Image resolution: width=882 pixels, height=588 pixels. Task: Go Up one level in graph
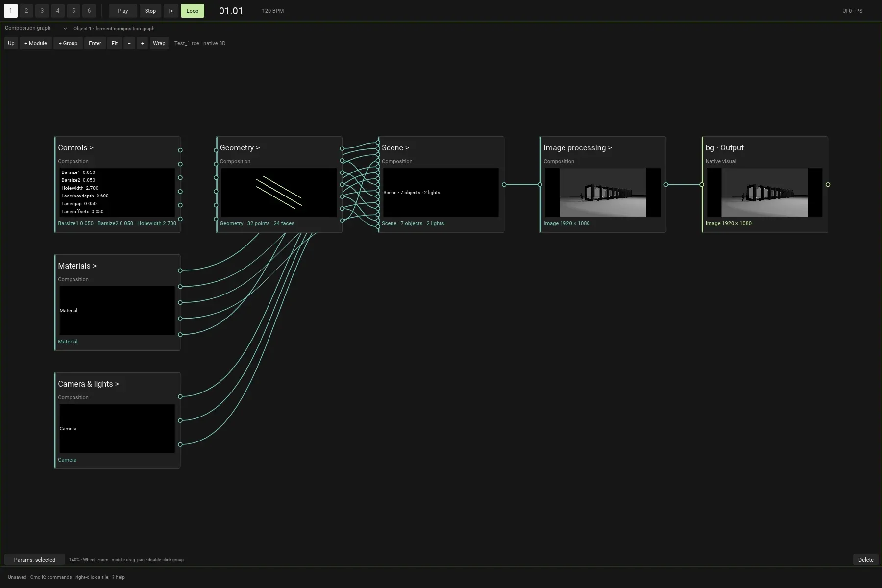[11, 43]
